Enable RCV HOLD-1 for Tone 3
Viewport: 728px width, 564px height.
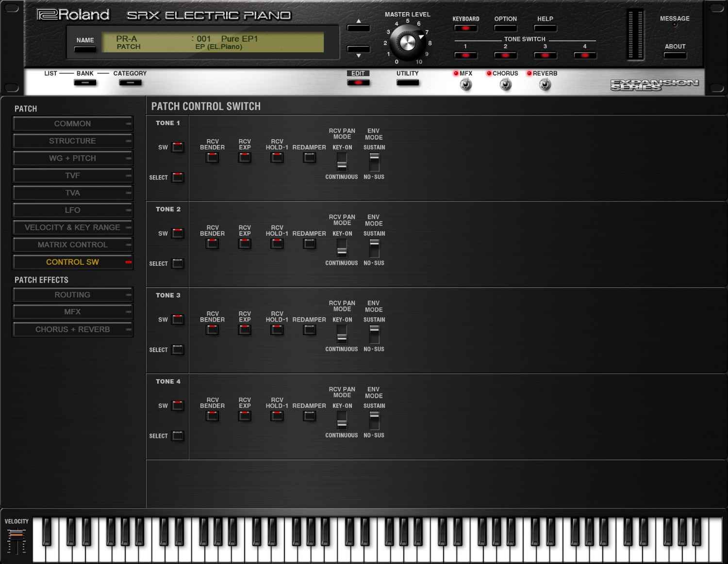[x=277, y=329]
